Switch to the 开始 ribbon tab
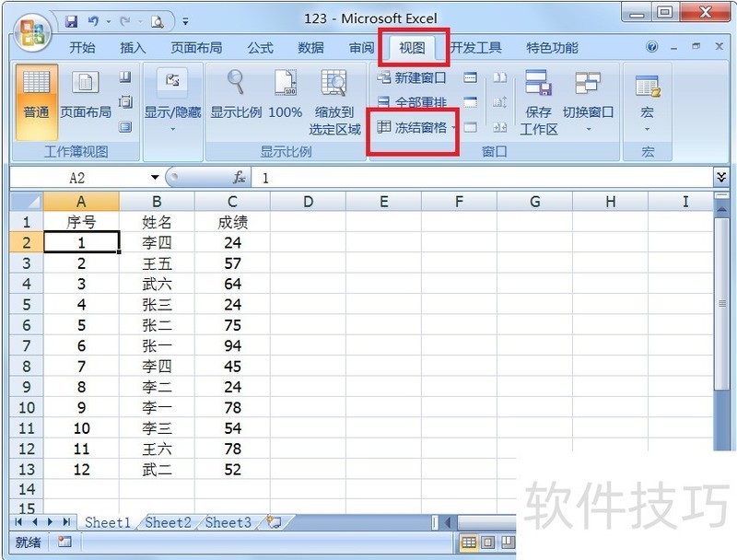The width and height of the screenshot is (737, 560). click(x=81, y=47)
